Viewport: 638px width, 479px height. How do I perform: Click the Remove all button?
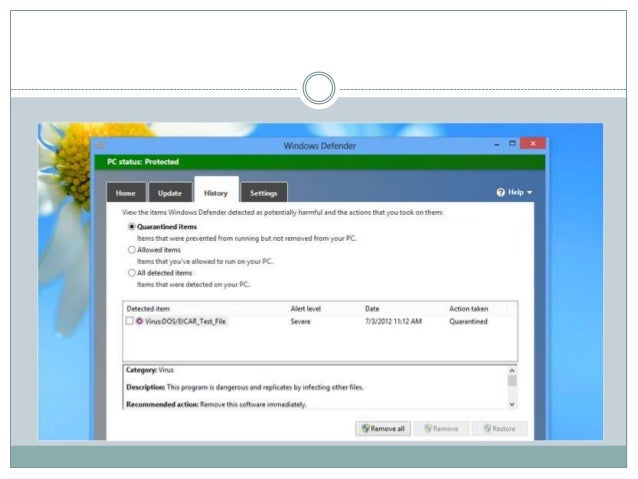click(383, 428)
